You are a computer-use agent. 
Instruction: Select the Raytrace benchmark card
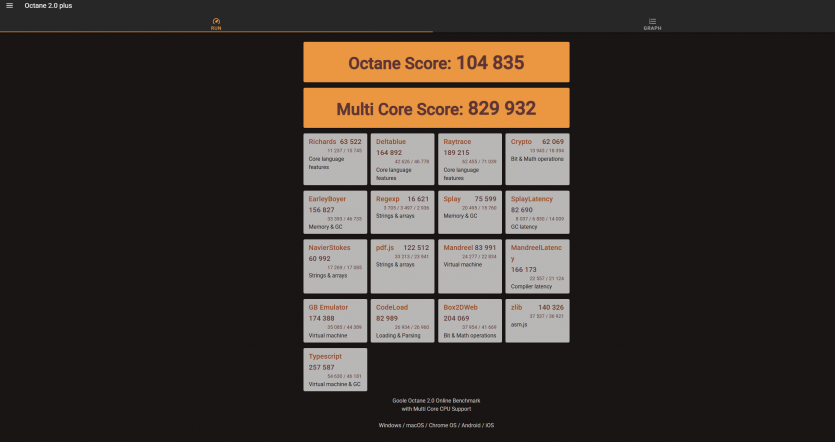[x=470, y=158]
